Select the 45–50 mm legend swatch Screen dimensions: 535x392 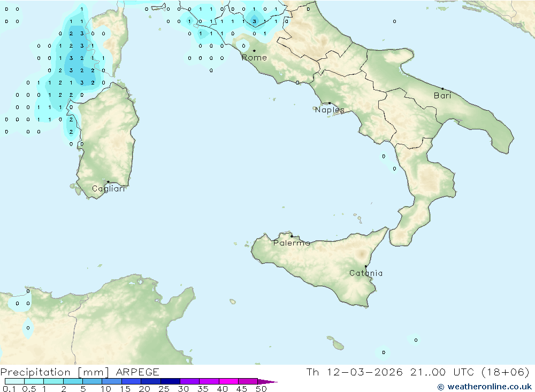click(x=248, y=381)
